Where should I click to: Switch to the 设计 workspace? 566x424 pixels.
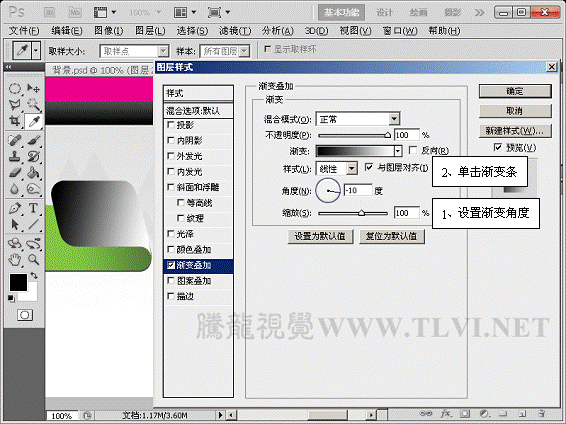tap(384, 13)
